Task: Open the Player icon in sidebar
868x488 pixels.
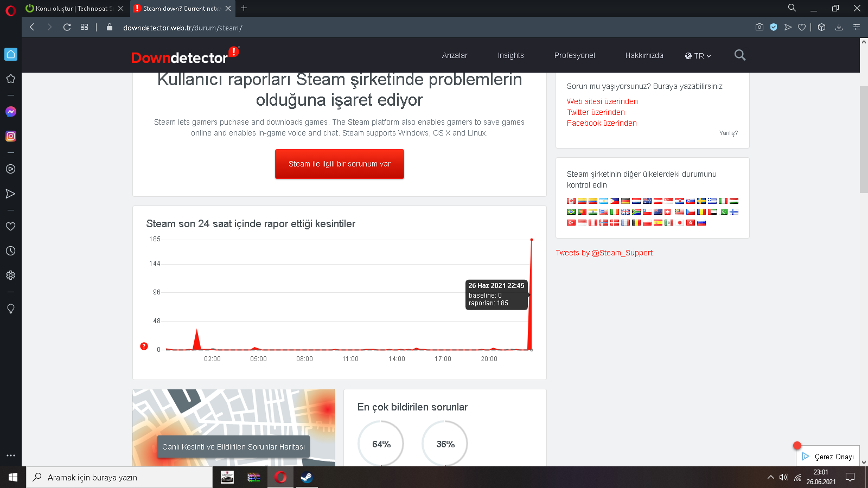Action: pos(11,169)
